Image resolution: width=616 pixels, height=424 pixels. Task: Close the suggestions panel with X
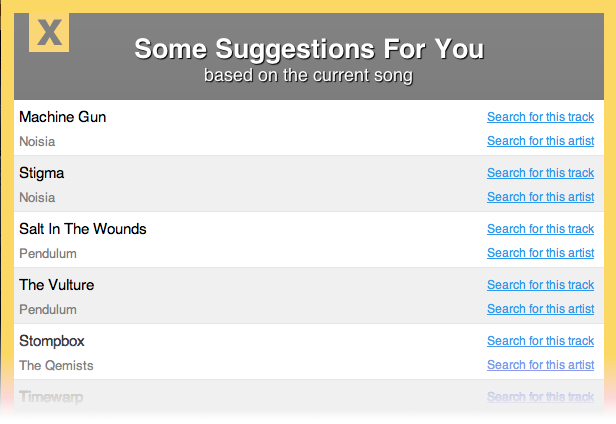pos(49,33)
